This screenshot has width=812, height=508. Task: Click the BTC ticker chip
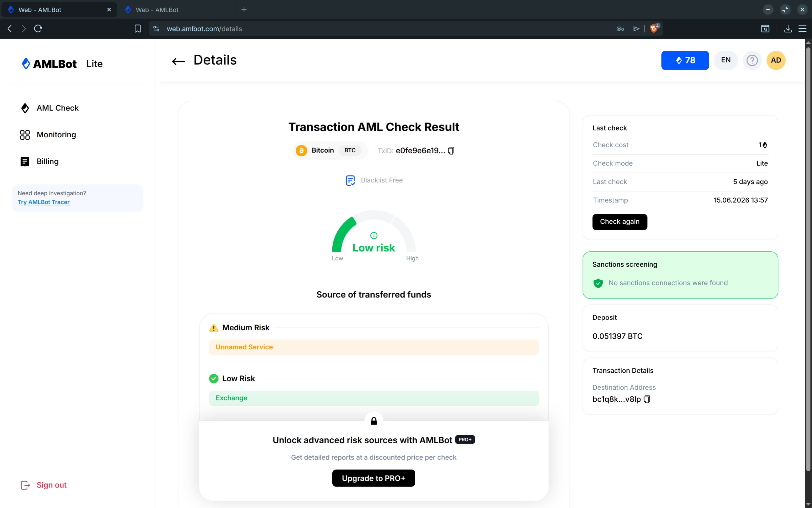coord(350,150)
